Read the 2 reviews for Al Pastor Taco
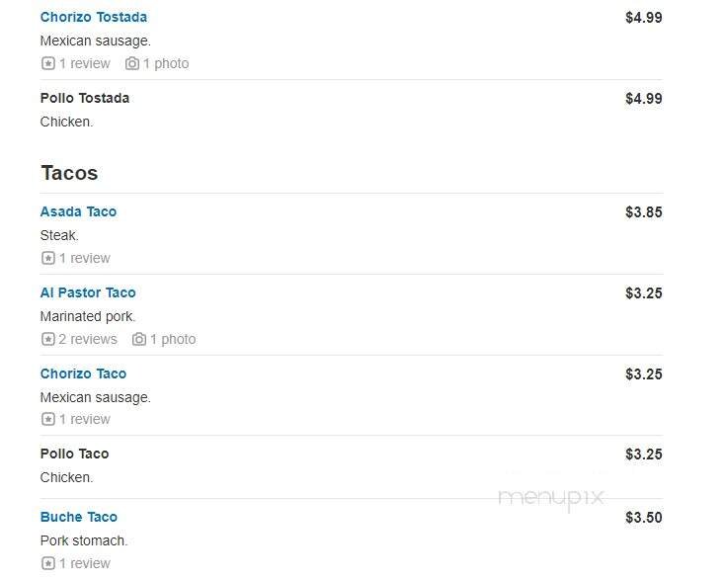The width and height of the screenshot is (728, 579). [x=88, y=339]
